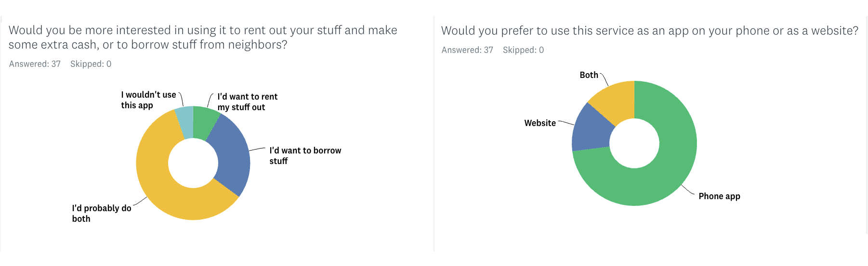The image size is (868, 266).
Task: Click the 'I wouldn't use this app' label
Action: point(148,100)
